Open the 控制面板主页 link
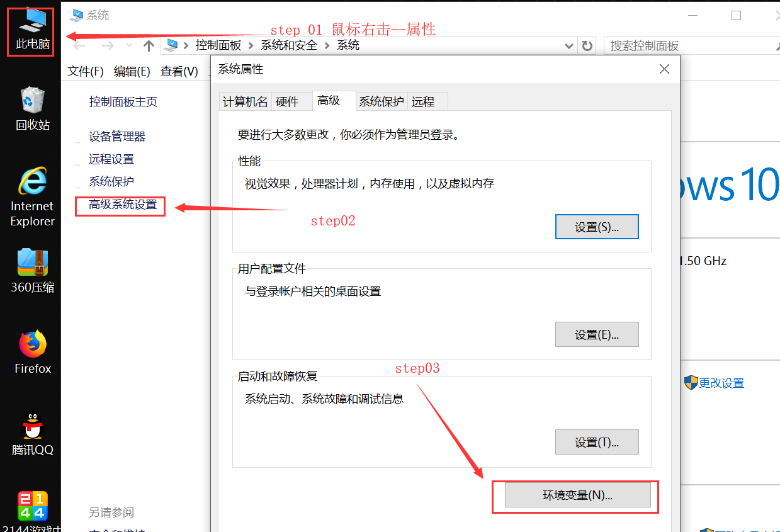 coord(123,102)
